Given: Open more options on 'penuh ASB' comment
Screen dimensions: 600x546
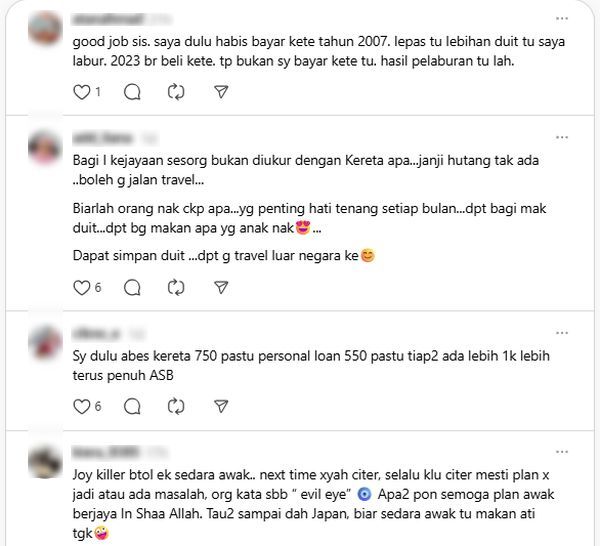Looking at the screenshot, I should [x=562, y=333].
